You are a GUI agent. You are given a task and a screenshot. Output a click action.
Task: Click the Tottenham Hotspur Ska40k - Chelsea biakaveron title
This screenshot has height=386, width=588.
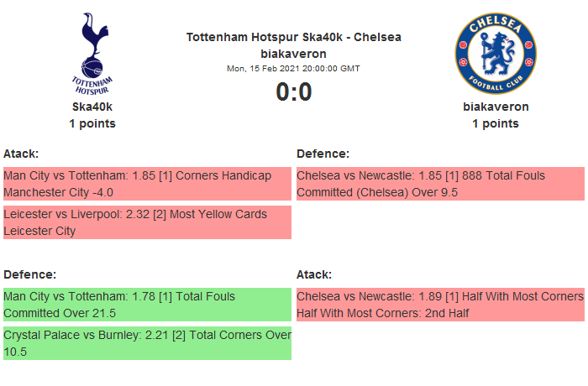293,45
